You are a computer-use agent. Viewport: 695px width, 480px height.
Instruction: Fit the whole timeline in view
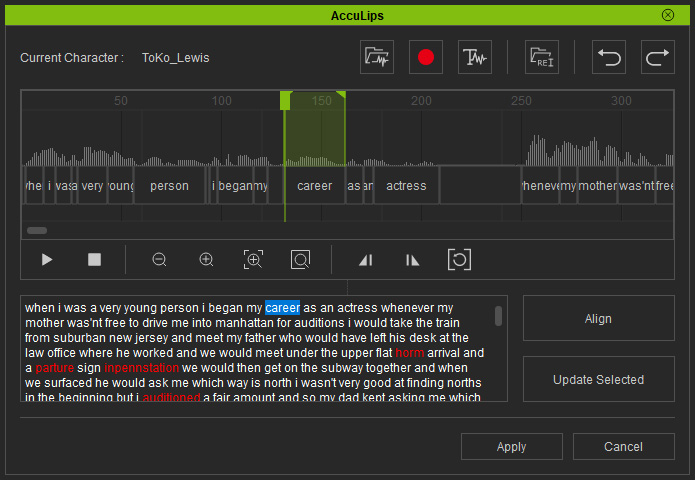[300, 259]
